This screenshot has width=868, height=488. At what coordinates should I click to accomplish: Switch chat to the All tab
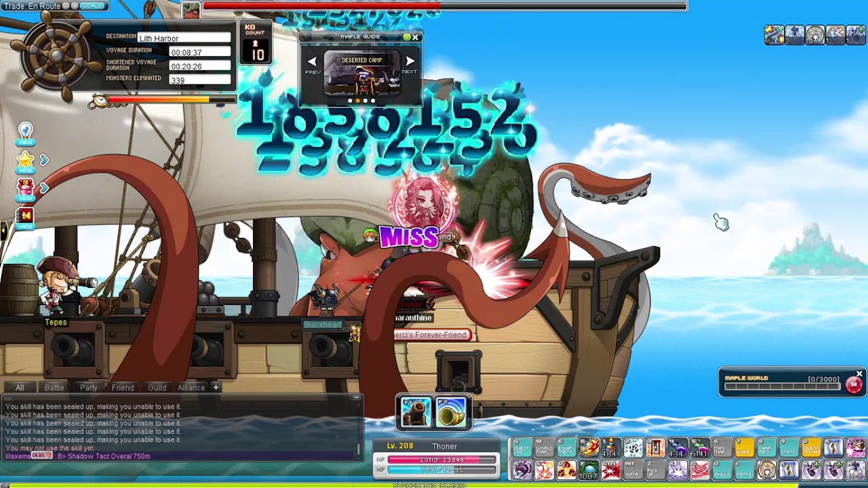pyautogui.click(x=20, y=388)
